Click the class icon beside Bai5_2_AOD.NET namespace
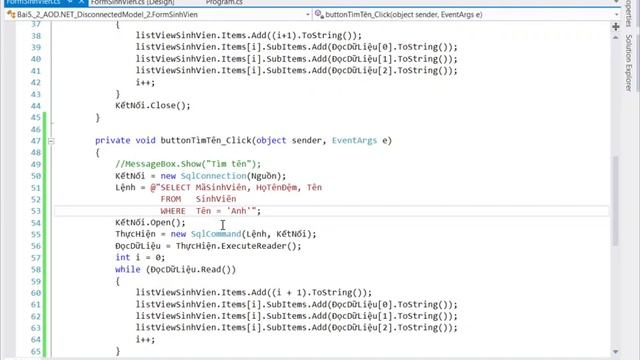 (x=11, y=15)
